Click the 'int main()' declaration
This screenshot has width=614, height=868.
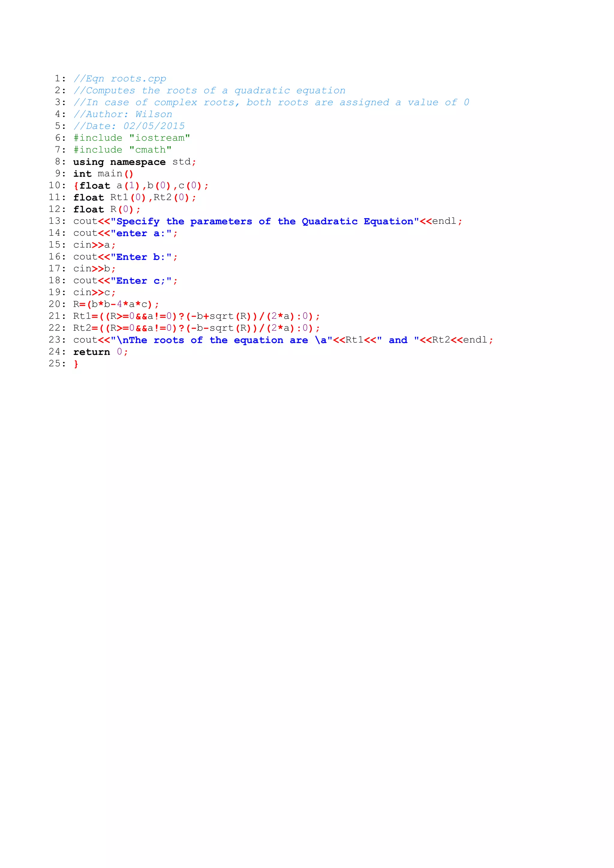(103, 173)
